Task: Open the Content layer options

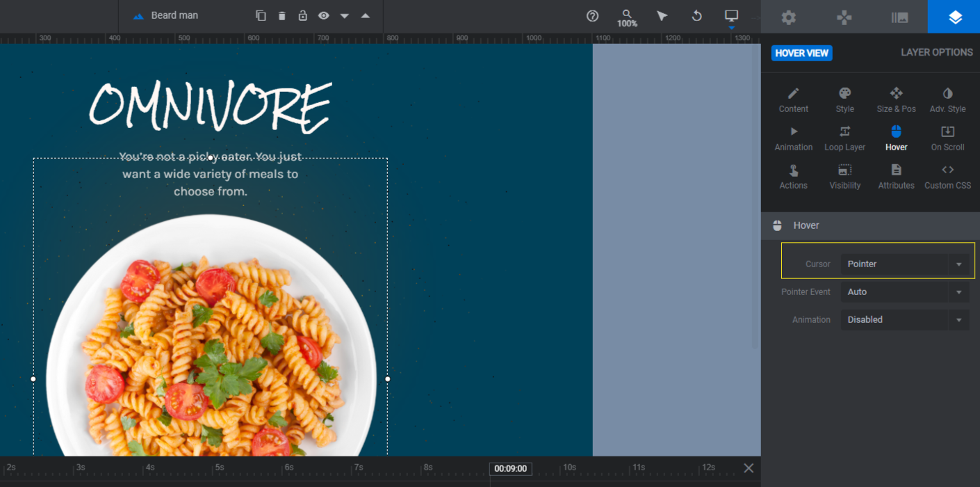Action: point(793,100)
